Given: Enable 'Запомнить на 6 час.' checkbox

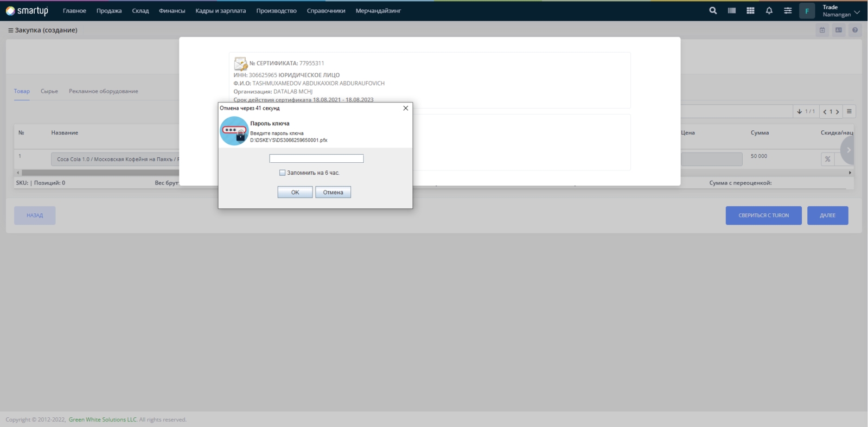Looking at the screenshot, I should point(282,173).
